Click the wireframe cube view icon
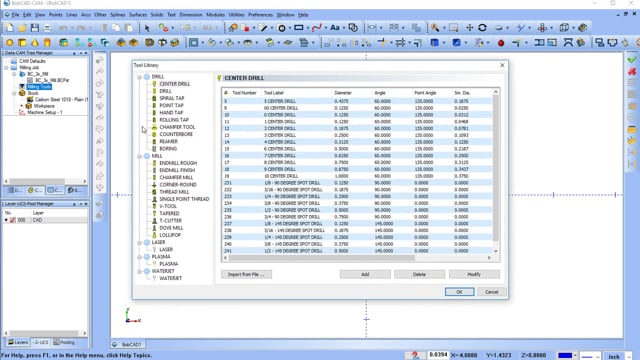This screenshot has height=360, width=640. (564, 28)
